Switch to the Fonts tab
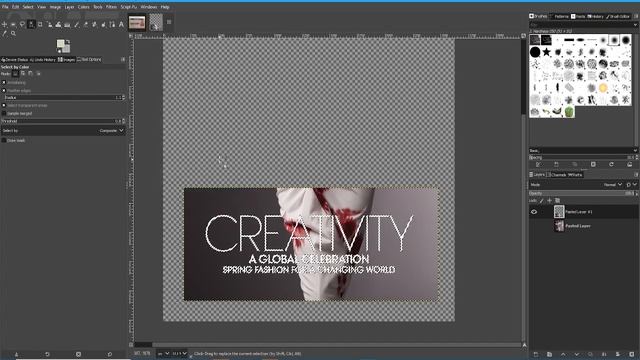The width and height of the screenshot is (640, 360). 578,16
